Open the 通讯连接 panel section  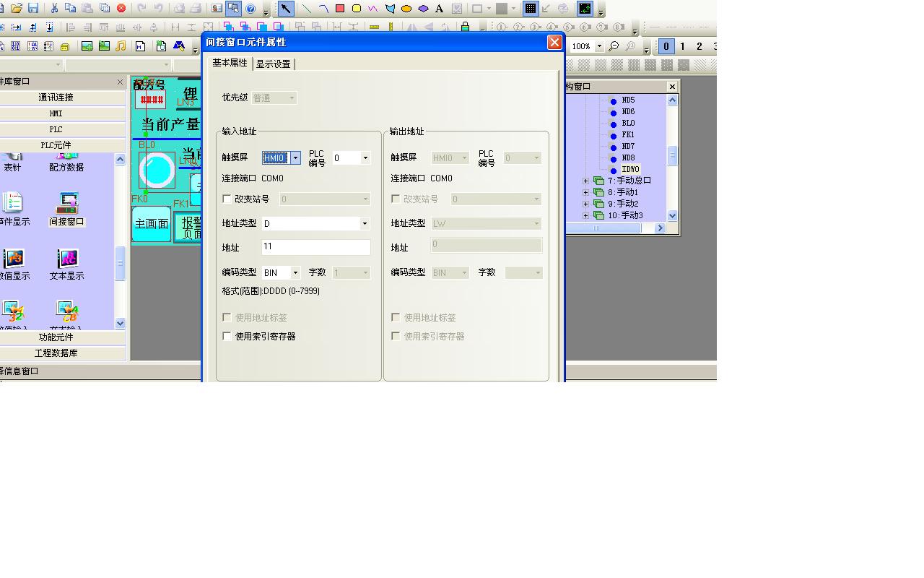(x=56, y=98)
